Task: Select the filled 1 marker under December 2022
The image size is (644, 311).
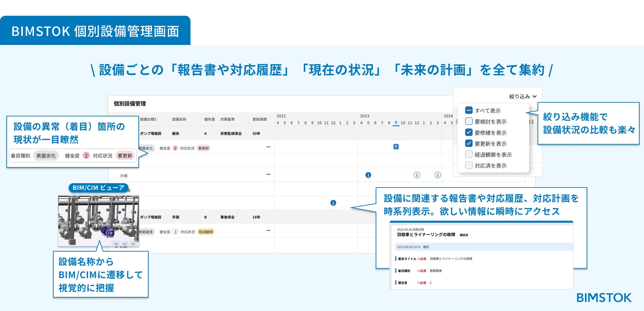Action: (333, 203)
